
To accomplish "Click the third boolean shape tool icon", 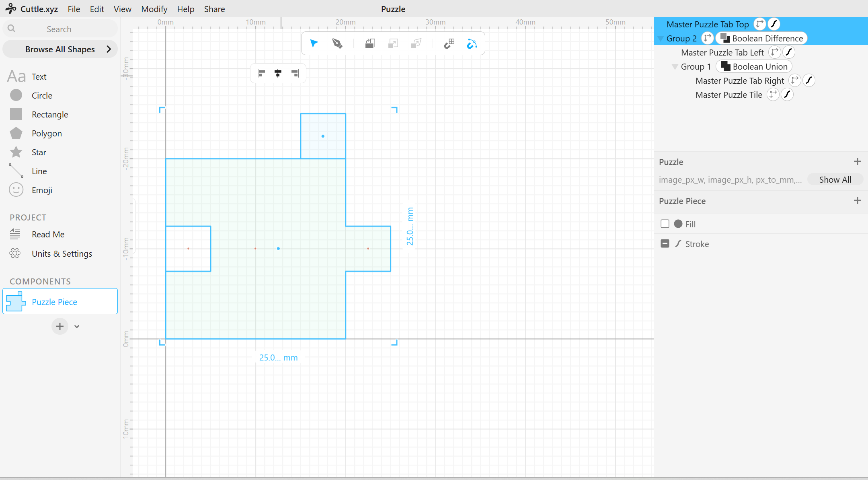I will point(417,43).
